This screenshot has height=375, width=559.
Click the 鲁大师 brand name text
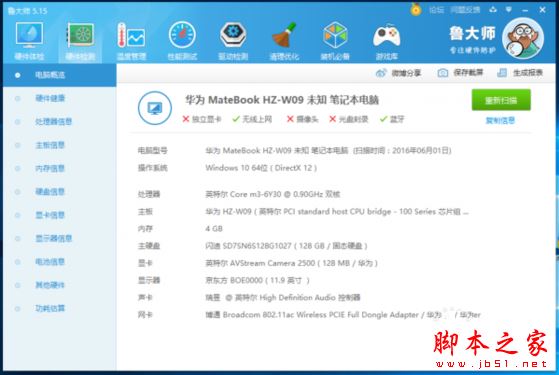(472, 33)
